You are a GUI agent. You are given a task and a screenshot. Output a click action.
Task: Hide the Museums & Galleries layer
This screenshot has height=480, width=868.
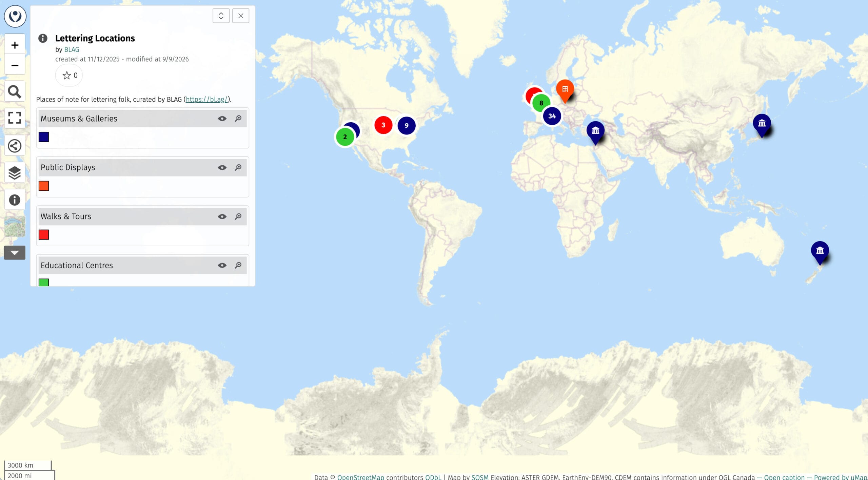click(222, 119)
